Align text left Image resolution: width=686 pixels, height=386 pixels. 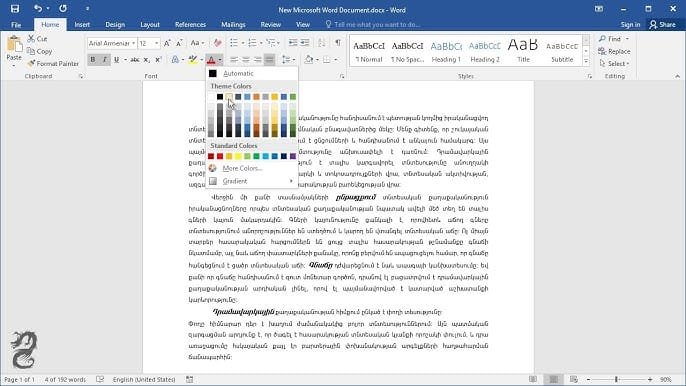click(x=234, y=60)
